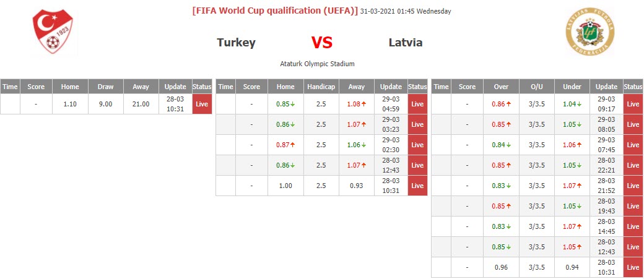Choose the 0.94 under odds
This screenshot has height=279, width=644.
(571, 267)
